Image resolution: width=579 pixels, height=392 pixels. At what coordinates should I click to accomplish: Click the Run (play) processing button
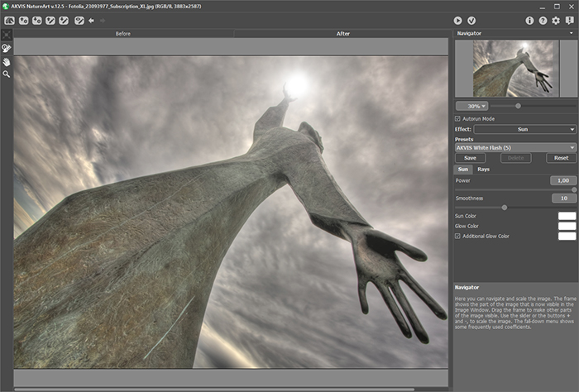click(457, 20)
